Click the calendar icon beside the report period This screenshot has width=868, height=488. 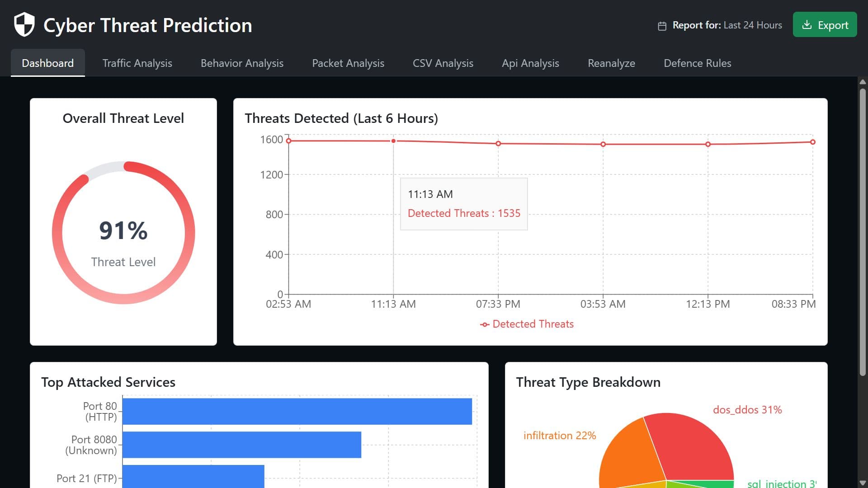point(661,25)
